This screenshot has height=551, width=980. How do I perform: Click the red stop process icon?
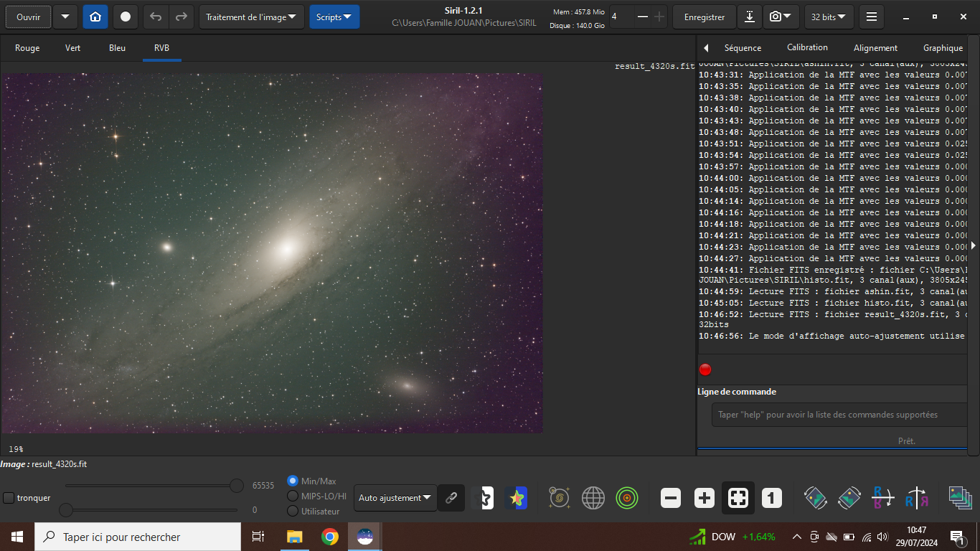tap(705, 369)
